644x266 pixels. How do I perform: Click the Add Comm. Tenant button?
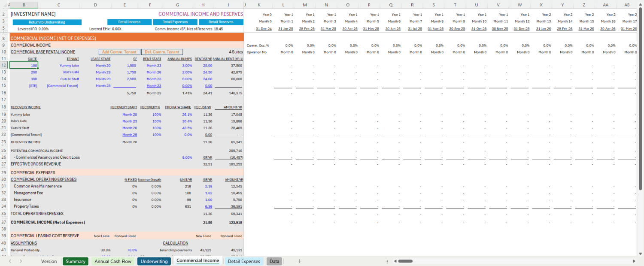pos(119,52)
